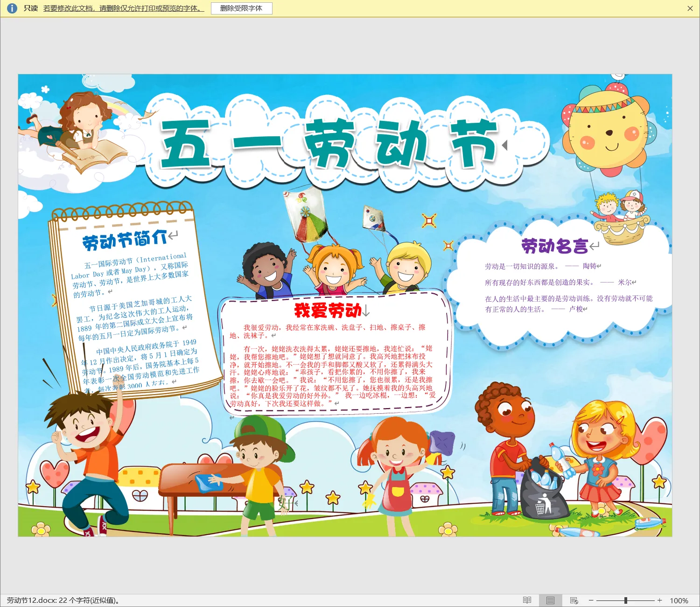Click the zoom slider handle
The width and height of the screenshot is (700, 607).
coord(625,600)
